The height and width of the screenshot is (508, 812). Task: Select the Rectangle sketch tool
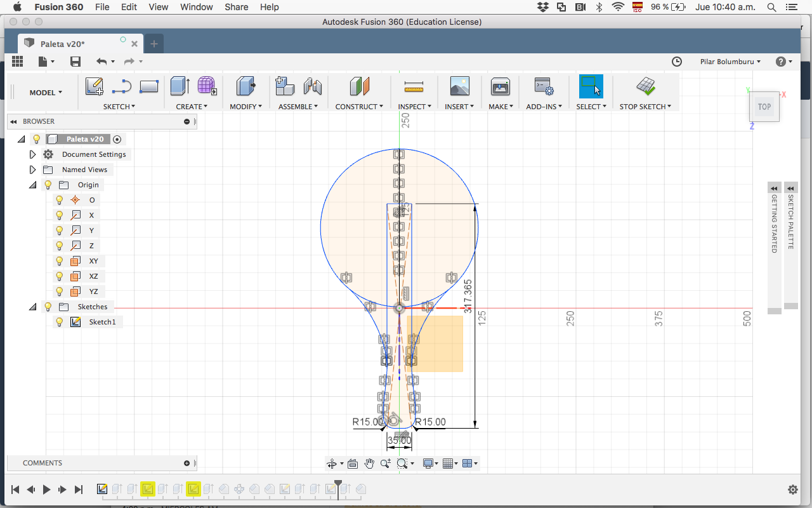[148, 86]
